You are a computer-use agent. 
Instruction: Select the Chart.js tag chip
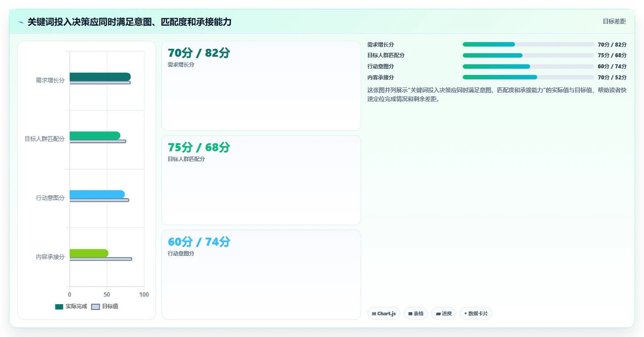point(384,313)
